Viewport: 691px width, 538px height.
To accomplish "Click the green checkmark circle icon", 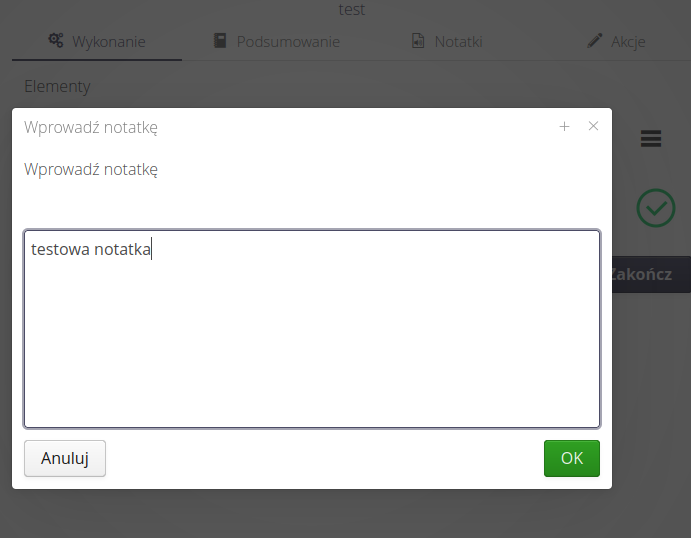I will pos(656,208).
